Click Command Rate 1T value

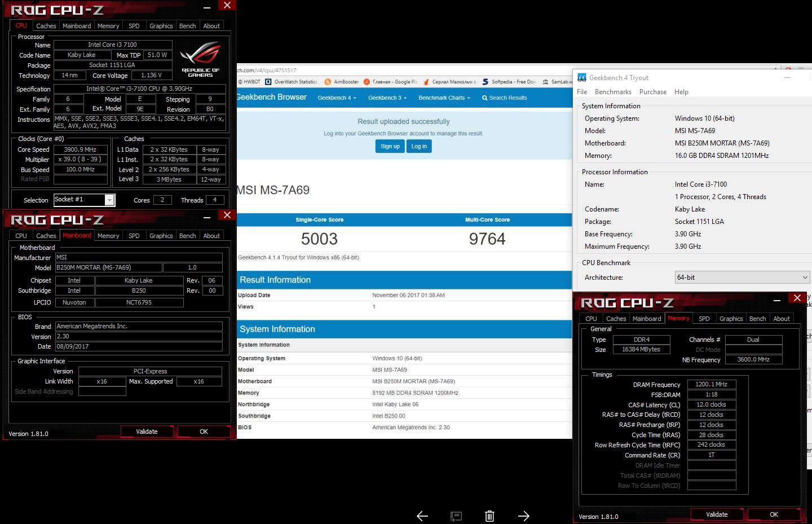tap(712, 455)
